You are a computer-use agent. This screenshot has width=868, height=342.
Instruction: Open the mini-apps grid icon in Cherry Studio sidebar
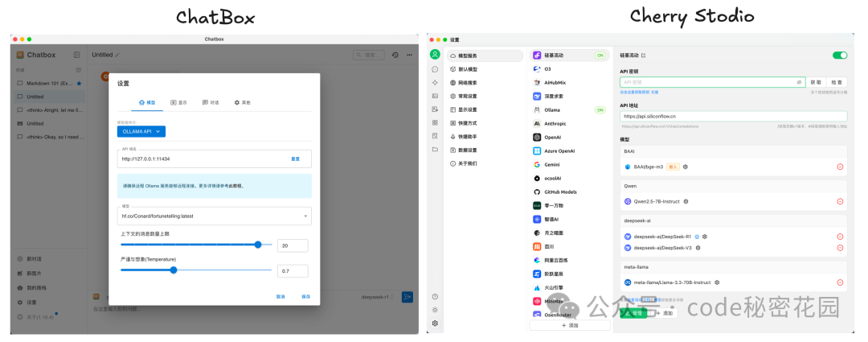point(435,122)
